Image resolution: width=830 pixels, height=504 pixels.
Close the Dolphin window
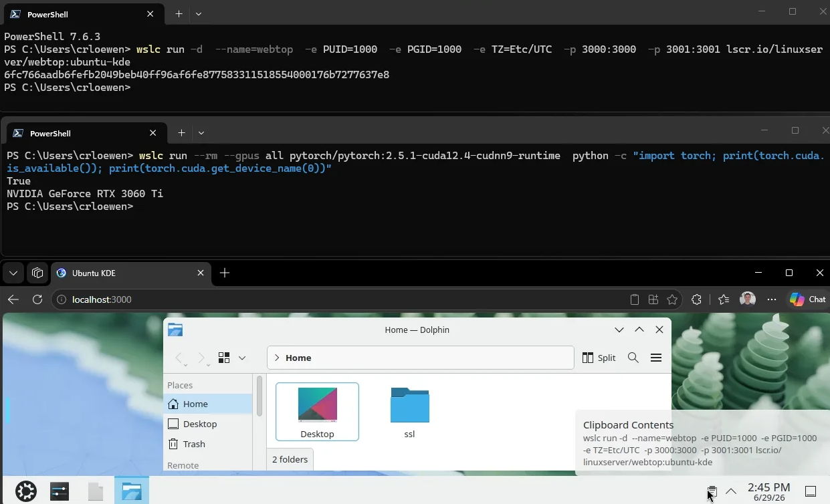point(659,330)
